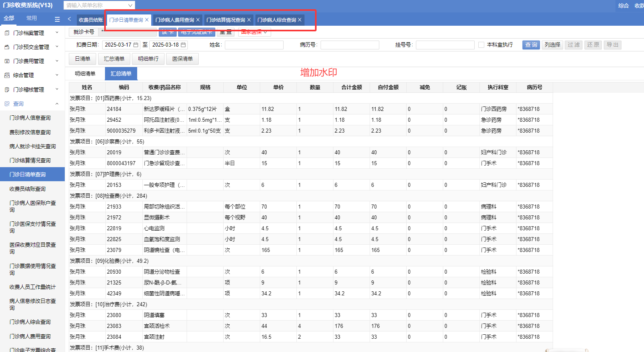Open 病人信息修改日志查询 in the sidebar

click(33, 304)
